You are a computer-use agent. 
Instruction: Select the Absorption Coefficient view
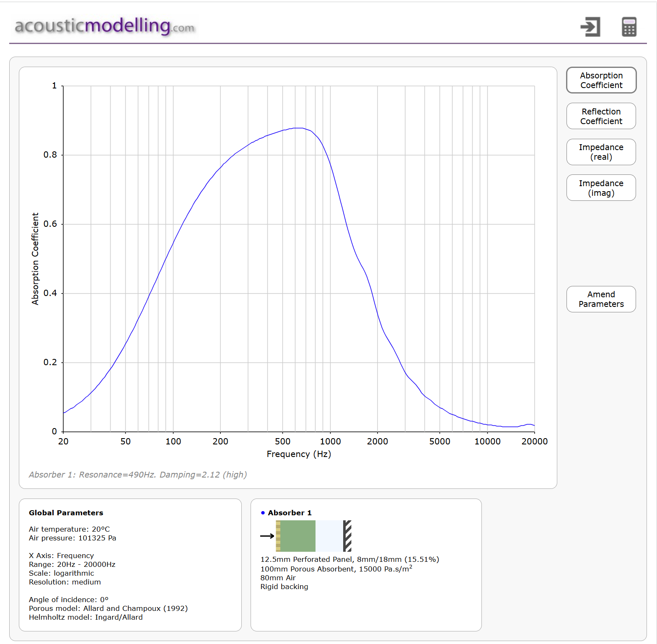click(601, 80)
